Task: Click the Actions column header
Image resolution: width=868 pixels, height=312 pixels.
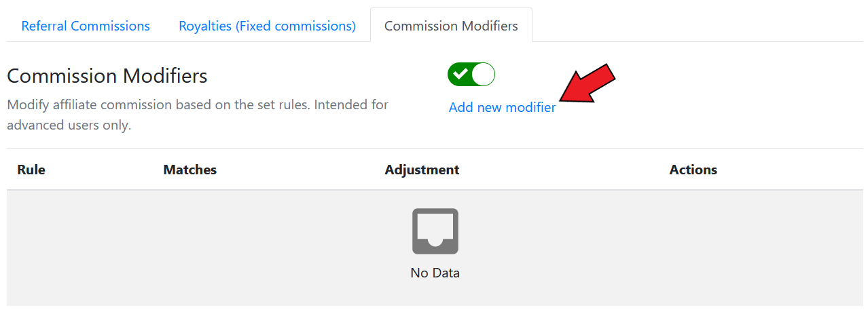Action: (x=693, y=170)
